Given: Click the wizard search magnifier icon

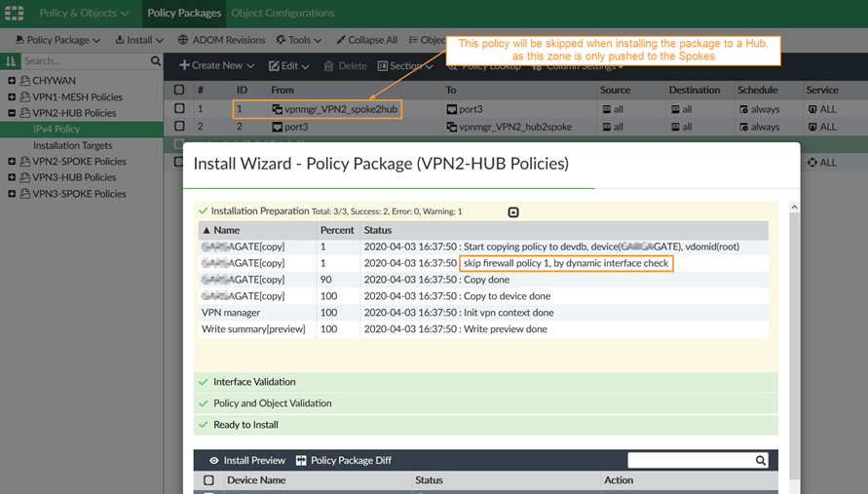Looking at the screenshot, I should [x=761, y=460].
